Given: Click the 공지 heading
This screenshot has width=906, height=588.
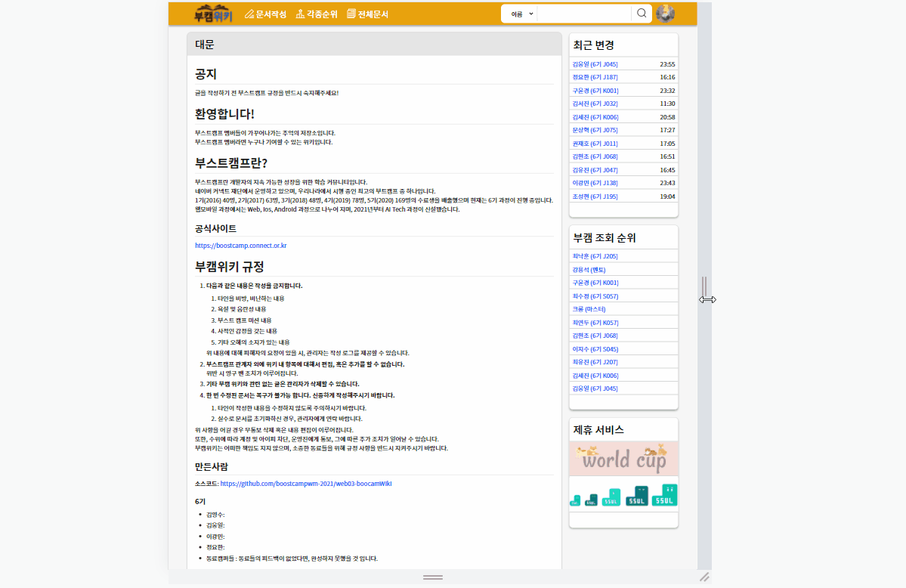Looking at the screenshot, I should (x=206, y=74).
